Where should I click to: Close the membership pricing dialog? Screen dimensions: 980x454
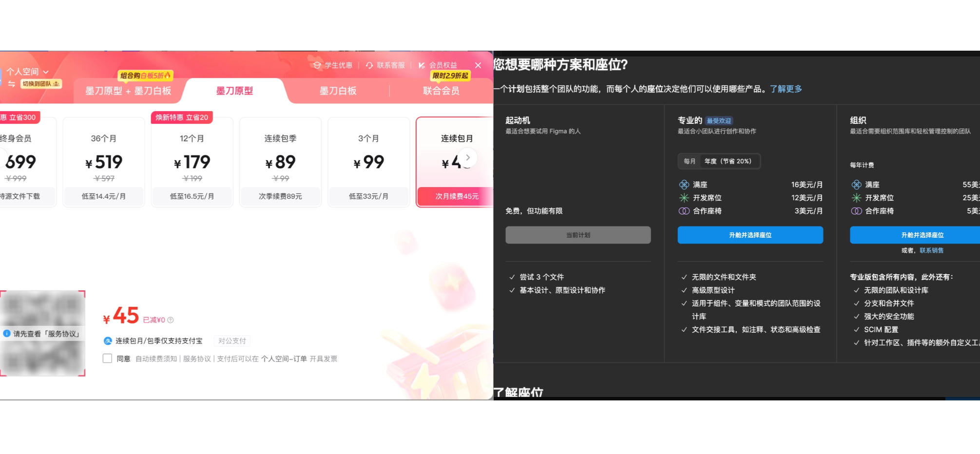pos(478,65)
